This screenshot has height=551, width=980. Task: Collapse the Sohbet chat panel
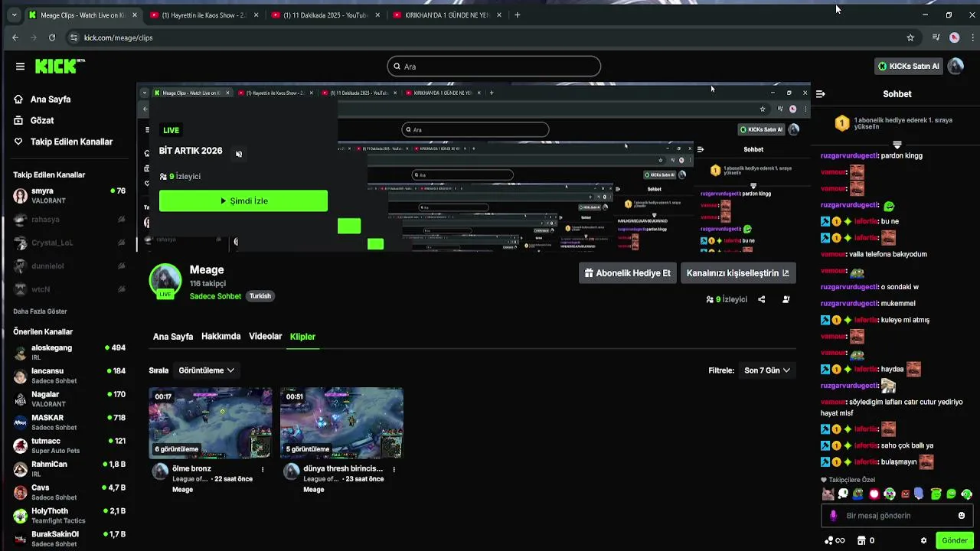[x=820, y=94]
